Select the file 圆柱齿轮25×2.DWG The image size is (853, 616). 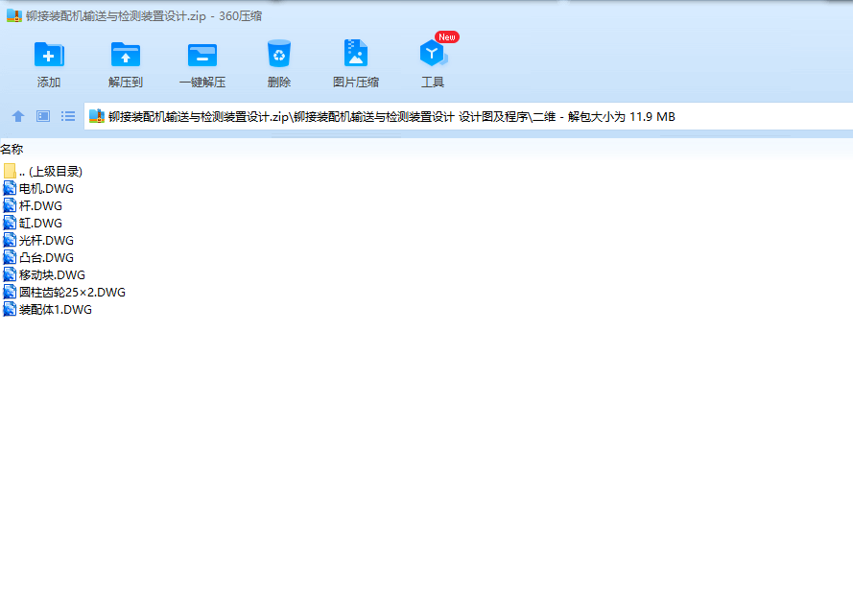pos(64,293)
